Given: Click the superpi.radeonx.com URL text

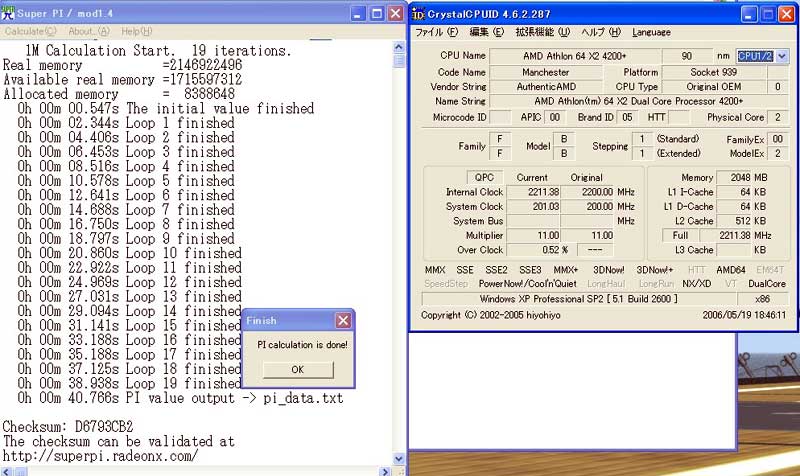Looking at the screenshot, I should pyautogui.click(x=100, y=456).
